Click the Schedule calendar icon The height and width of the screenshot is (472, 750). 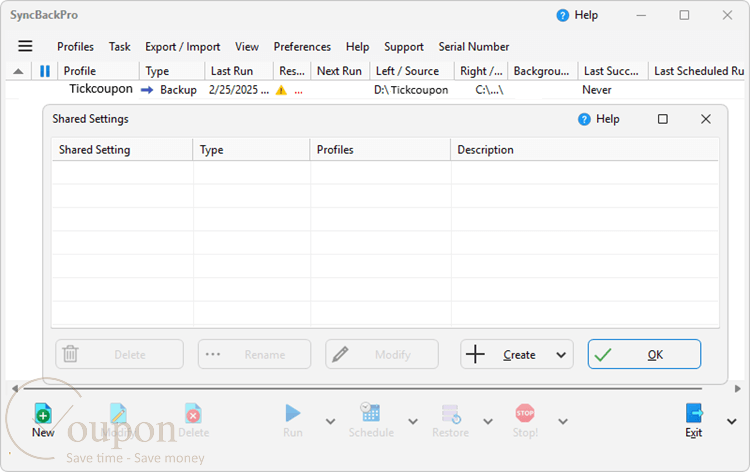pos(370,412)
